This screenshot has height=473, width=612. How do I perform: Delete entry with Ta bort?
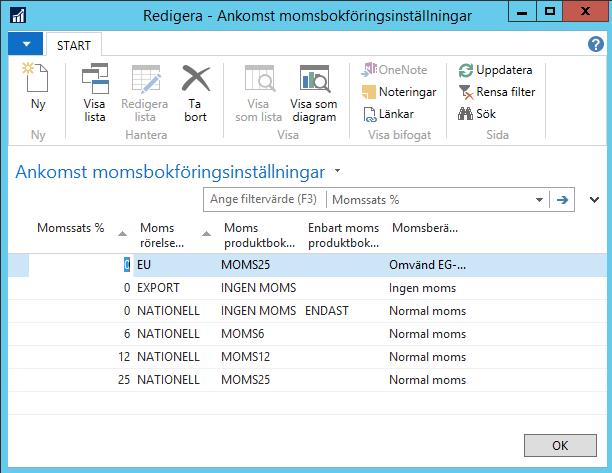(x=195, y=93)
